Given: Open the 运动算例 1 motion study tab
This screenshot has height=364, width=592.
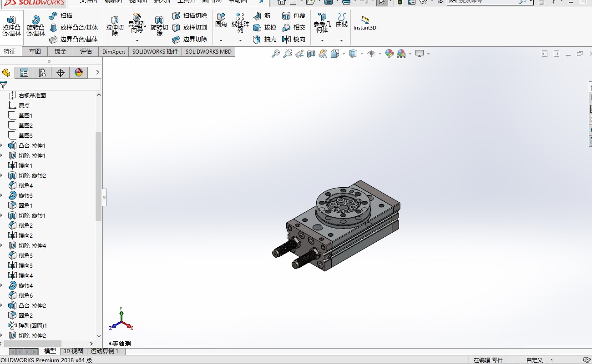Looking at the screenshot, I should (x=104, y=351).
